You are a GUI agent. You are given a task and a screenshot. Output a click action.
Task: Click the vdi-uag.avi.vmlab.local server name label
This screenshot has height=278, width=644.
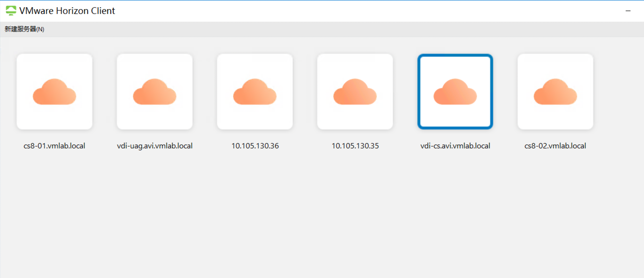point(155,146)
